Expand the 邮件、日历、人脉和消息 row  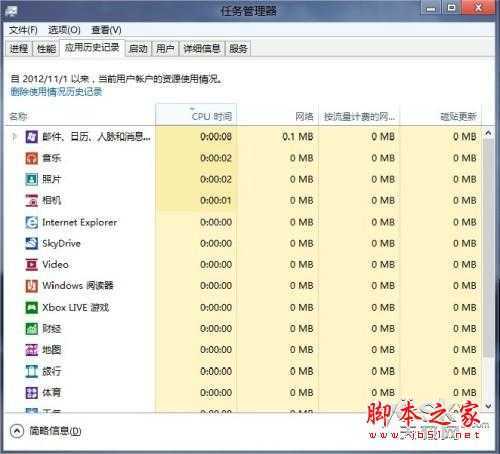pyautogui.click(x=14, y=137)
